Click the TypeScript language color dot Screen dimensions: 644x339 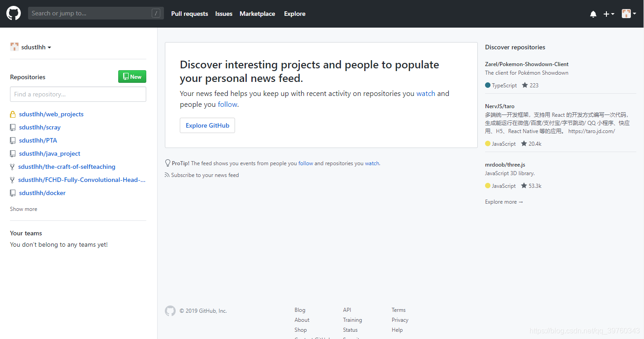click(x=488, y=85)
